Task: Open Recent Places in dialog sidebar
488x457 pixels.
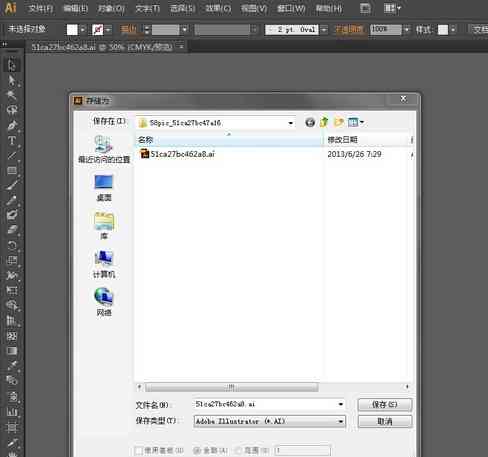Action: pos(104,150)
